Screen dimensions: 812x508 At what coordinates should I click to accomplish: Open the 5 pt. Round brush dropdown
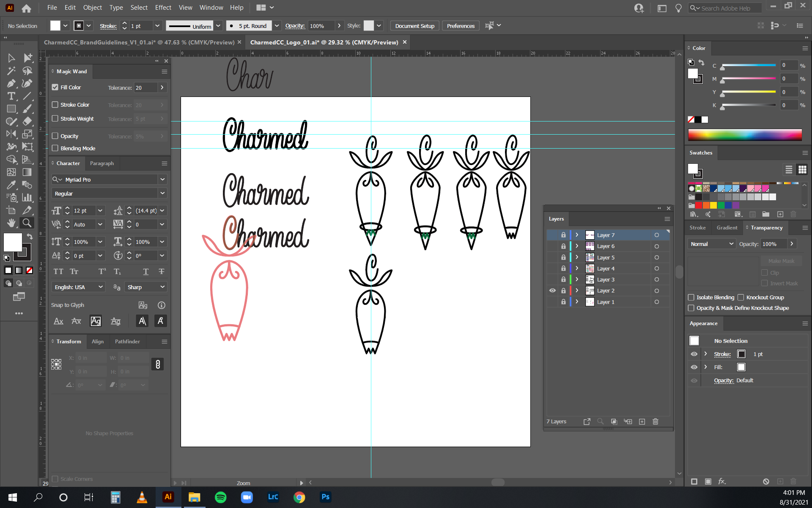(277, 26)
